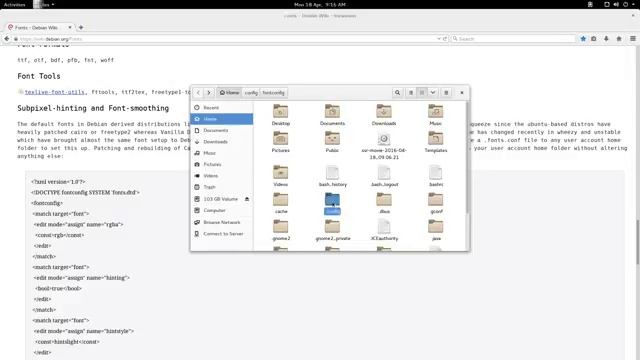Image resolution: width=640 pixels, height=360 pixels.
Task: Bookmark this page with the star
Action: (583, 39)
